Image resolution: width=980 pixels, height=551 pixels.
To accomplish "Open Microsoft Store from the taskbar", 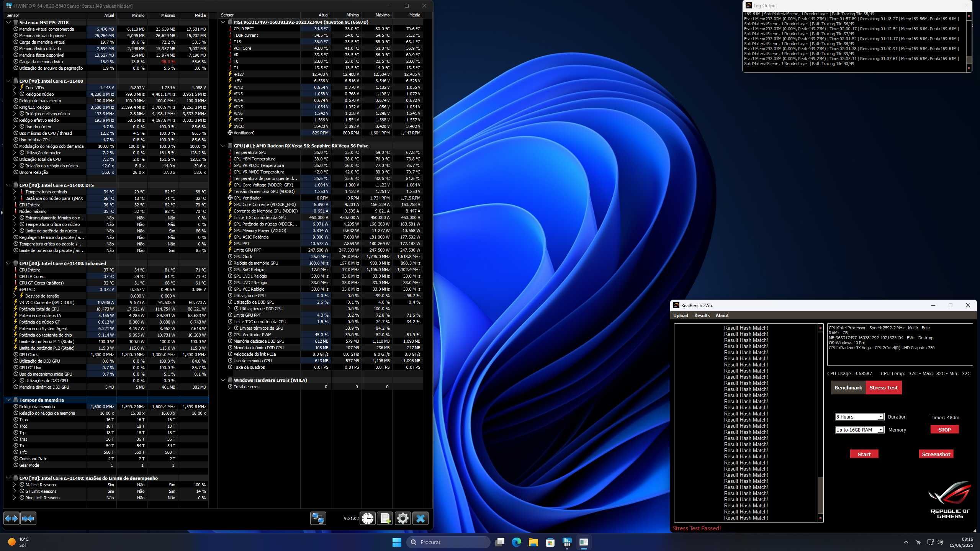I will pos(550,542).
